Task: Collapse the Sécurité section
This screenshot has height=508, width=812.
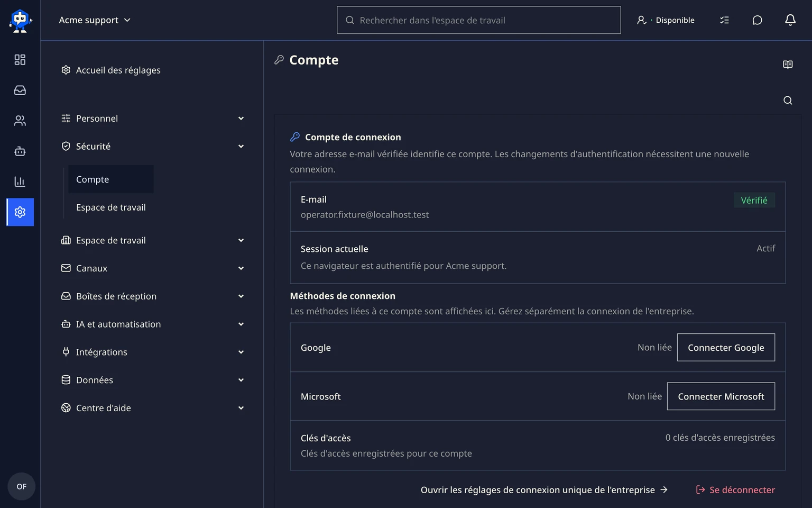Action: tap(153, 147)
